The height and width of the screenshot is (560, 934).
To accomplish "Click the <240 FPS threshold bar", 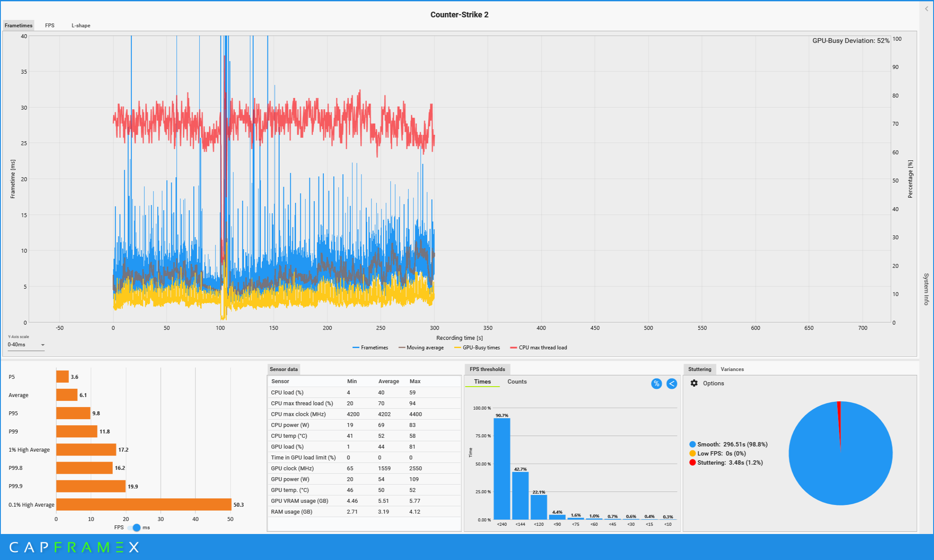I will point(502,468).
